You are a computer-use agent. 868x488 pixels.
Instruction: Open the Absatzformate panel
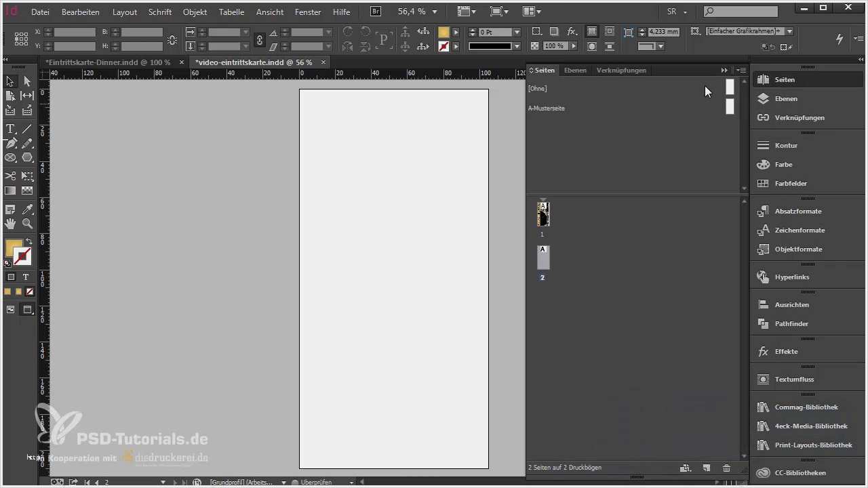coord(797,211)
